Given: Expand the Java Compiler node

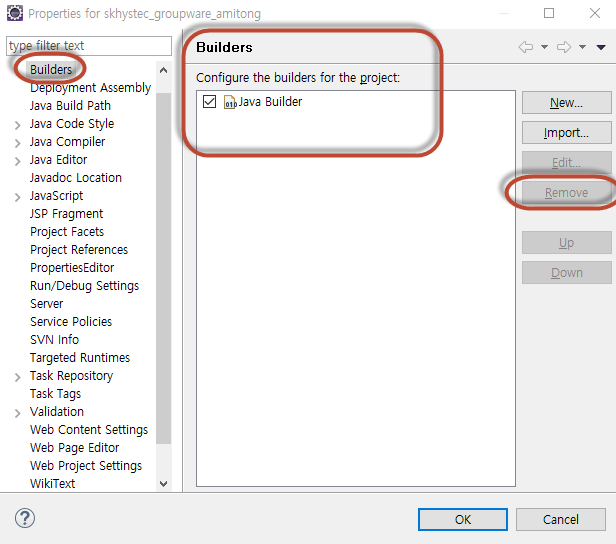Looking at the screenshot, I should pos(17,143).
